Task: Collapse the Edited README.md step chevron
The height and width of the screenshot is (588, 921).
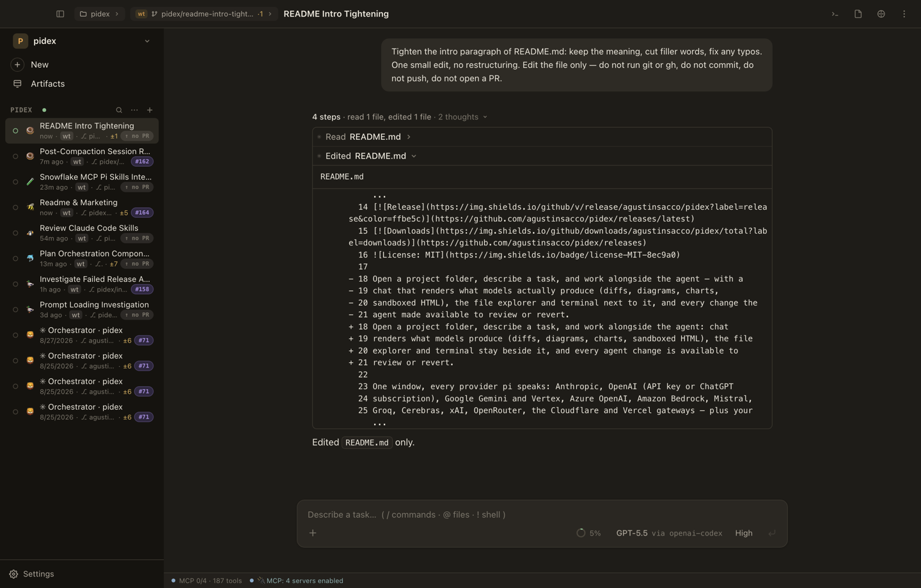Action: click(x=414, y=156)
